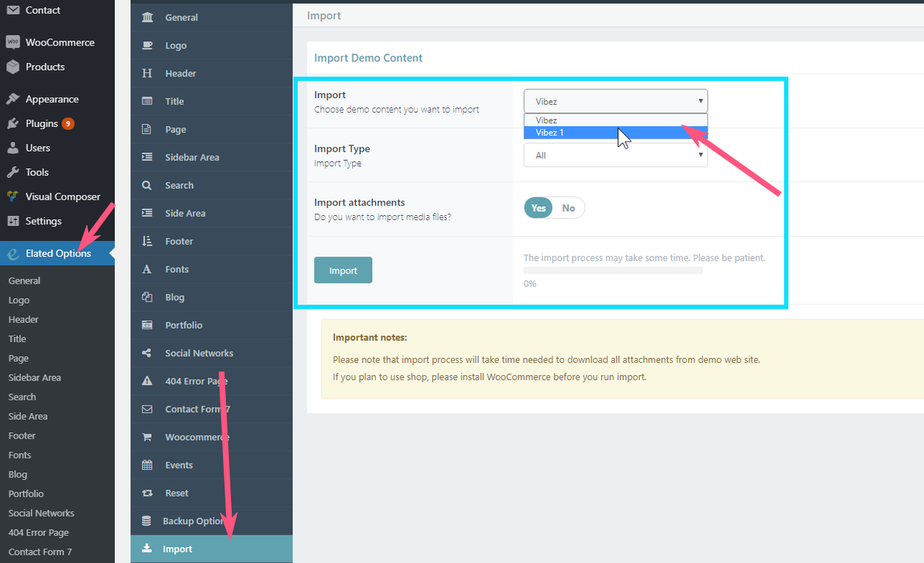
Task: Click the Appearance paintbrush icon
Action: point(13,99)
